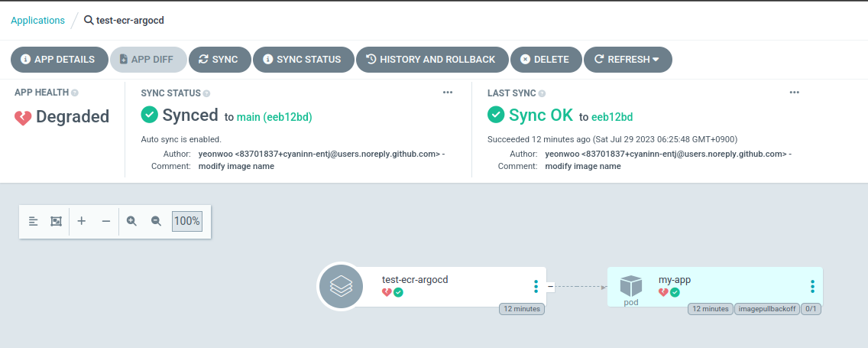Image resolution: width=868 pixels, height=348 pixels.
Task: Click the degraded heart icon on test-ecr-argocd node
Action: coord(387,293)
